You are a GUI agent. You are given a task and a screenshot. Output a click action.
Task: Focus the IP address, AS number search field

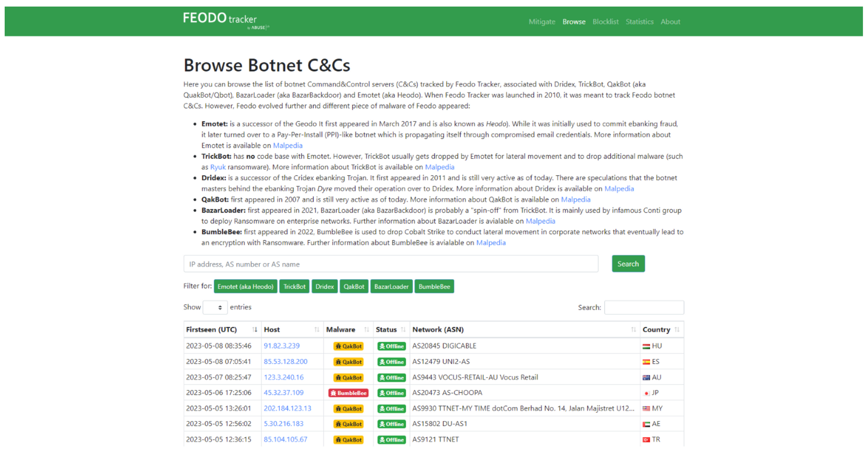[391, 264]
